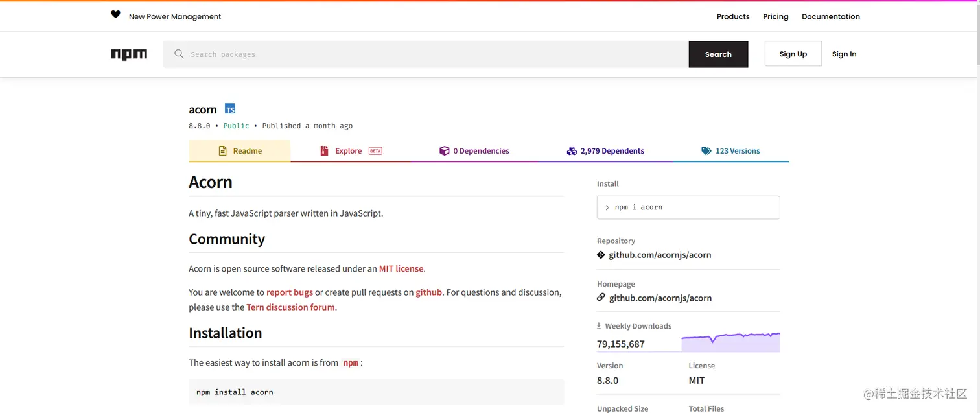Go to Pricing in top menu
This screenshot has height=413, width=980.
[x=775, y=17]
